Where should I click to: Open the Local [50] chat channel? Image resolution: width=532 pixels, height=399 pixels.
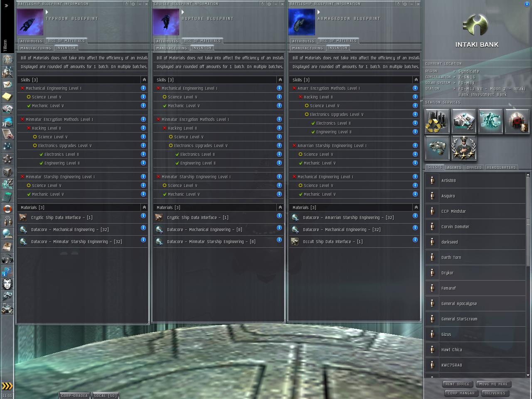point(106,396)
